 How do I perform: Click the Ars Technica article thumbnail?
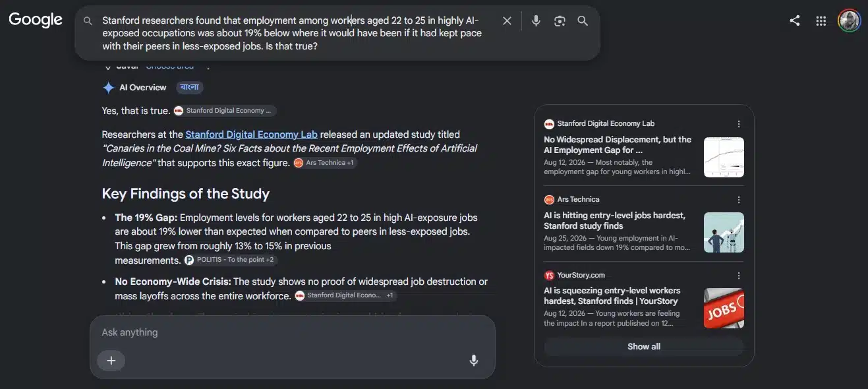coord(724,232)
